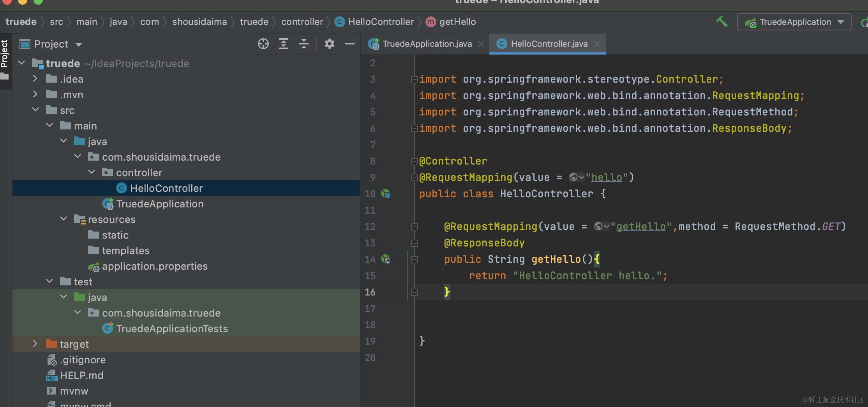This screenshot has height=407, width=868.
Task: Expand the .idea folder
Action: click(35, 79)
